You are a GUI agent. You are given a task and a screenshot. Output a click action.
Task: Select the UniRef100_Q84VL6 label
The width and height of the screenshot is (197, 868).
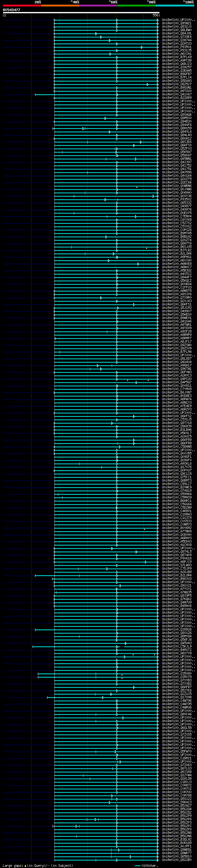pos(177,131)
